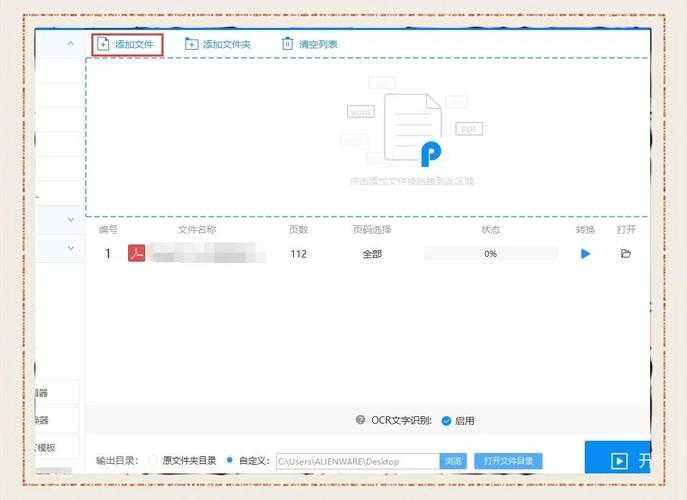Viewport: 687px width, 500px height.
Task: Select the 自定义 output radio option
Action: click(230, 461)
